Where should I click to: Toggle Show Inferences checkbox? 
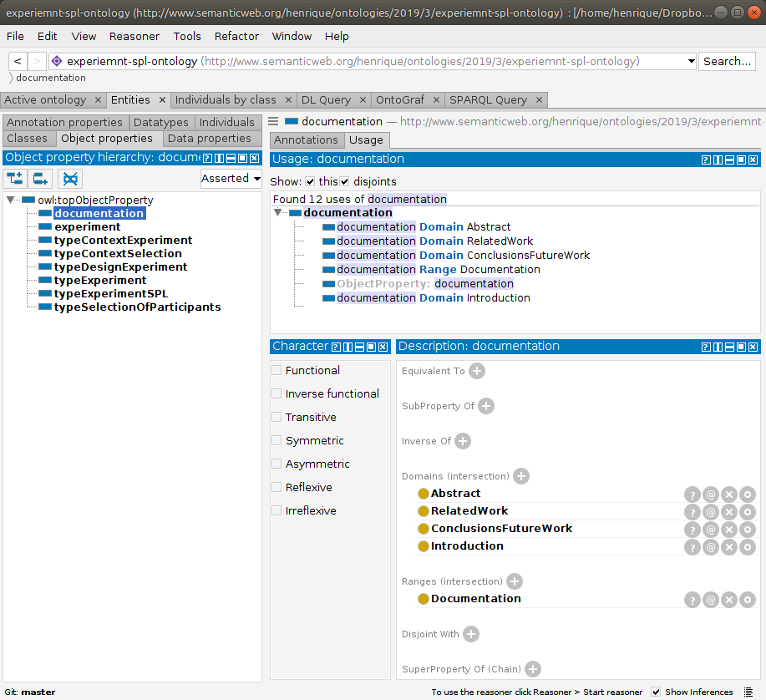tap(656, 692)
